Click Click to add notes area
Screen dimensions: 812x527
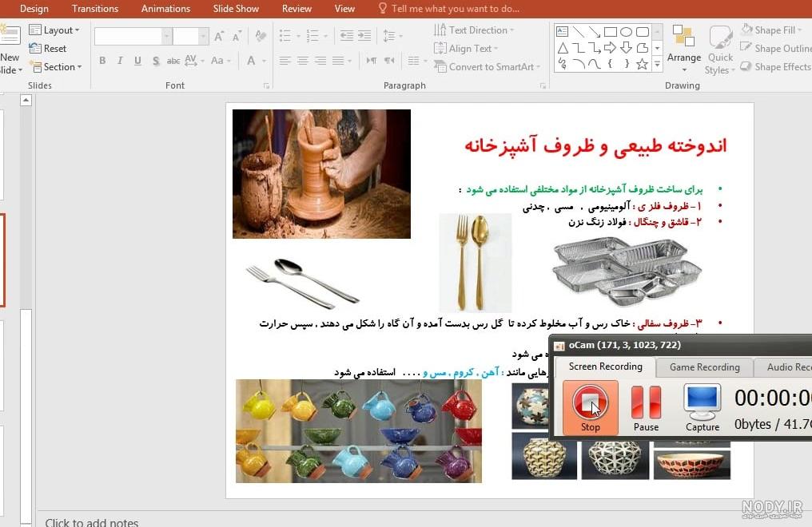(92, 522)
